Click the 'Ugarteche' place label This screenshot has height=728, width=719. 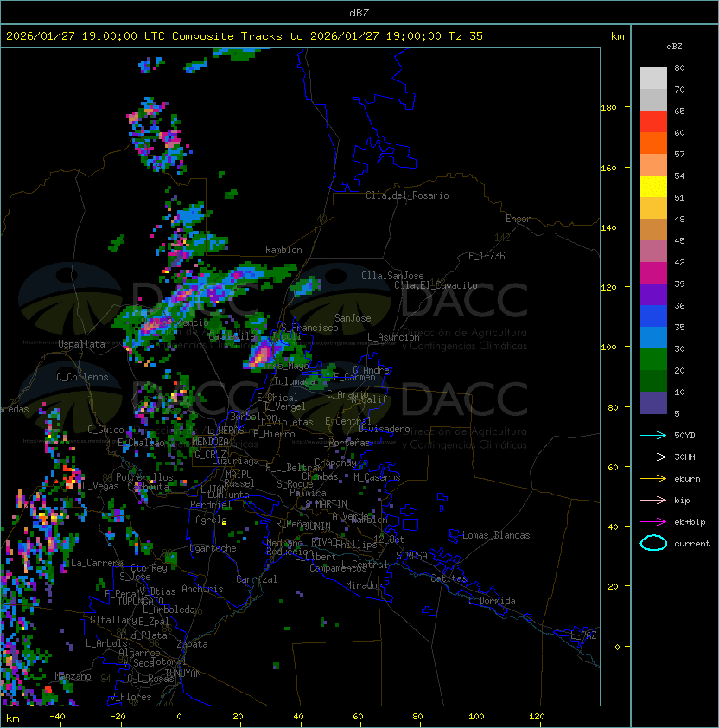coord(213,548)
